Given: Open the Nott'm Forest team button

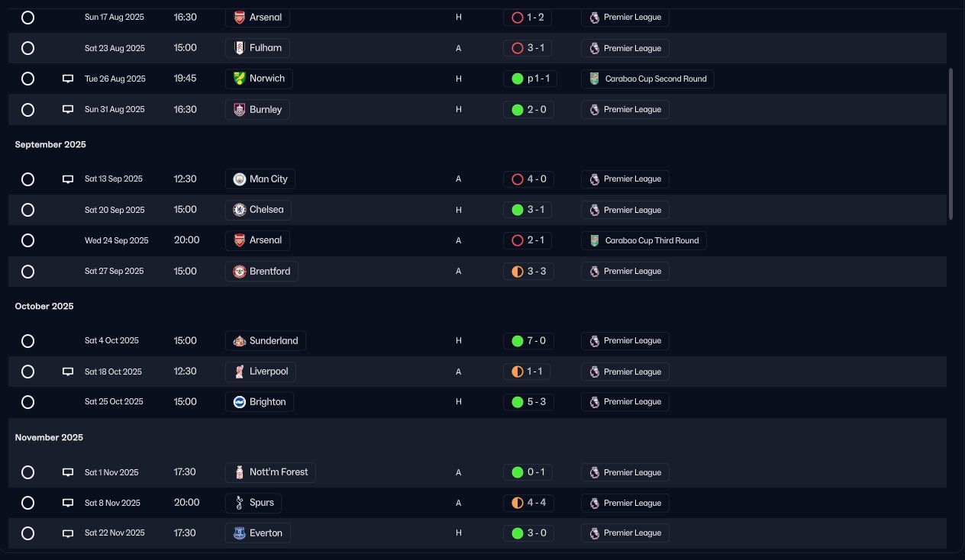Looking at the screenshot, I should click(270, 472).
